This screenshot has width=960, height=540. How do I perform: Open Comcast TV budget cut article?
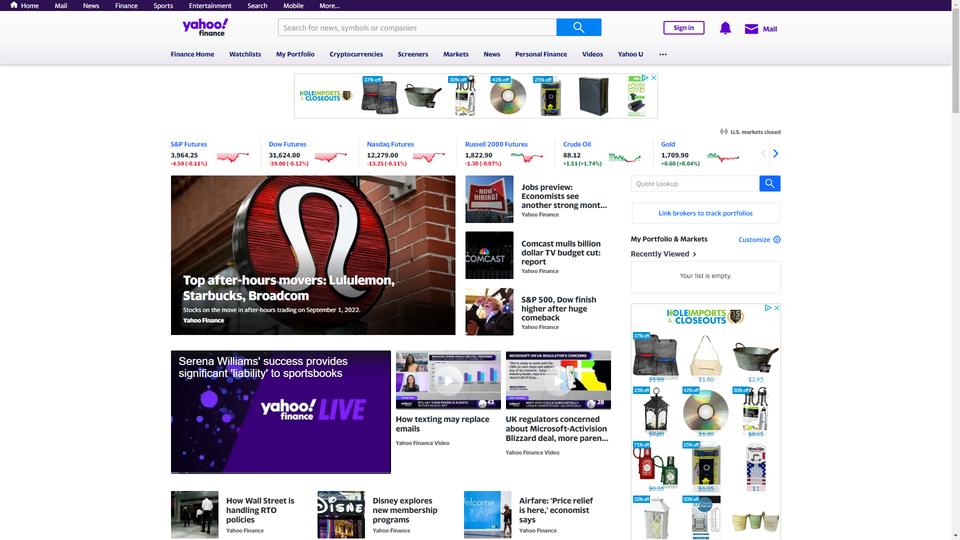tap(561, 252)
